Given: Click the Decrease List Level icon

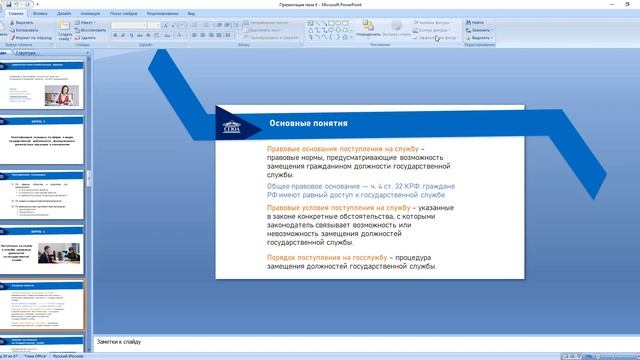Looking at the screenshot, I should [219, 25].
